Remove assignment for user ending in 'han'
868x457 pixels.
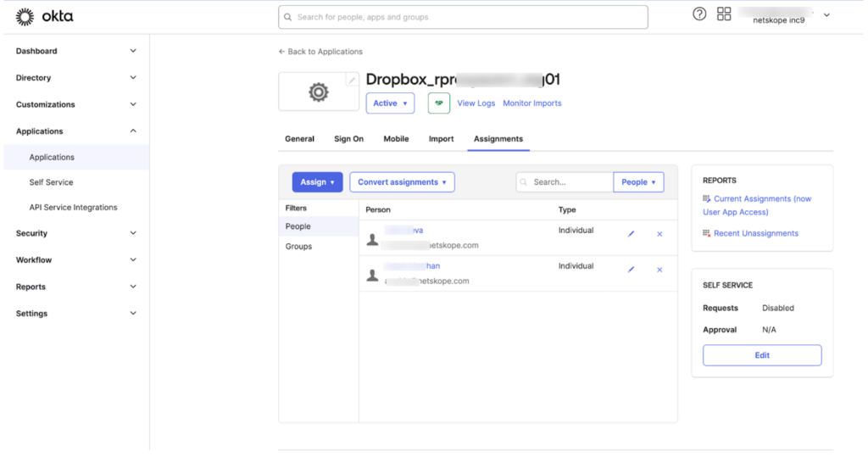[659, 270]
